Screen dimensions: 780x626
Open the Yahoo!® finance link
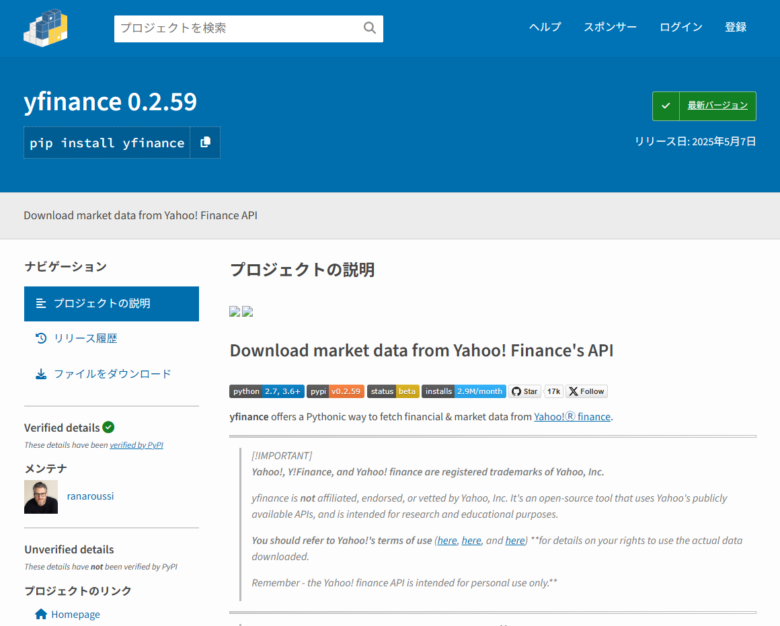click(x=572, y=417)
